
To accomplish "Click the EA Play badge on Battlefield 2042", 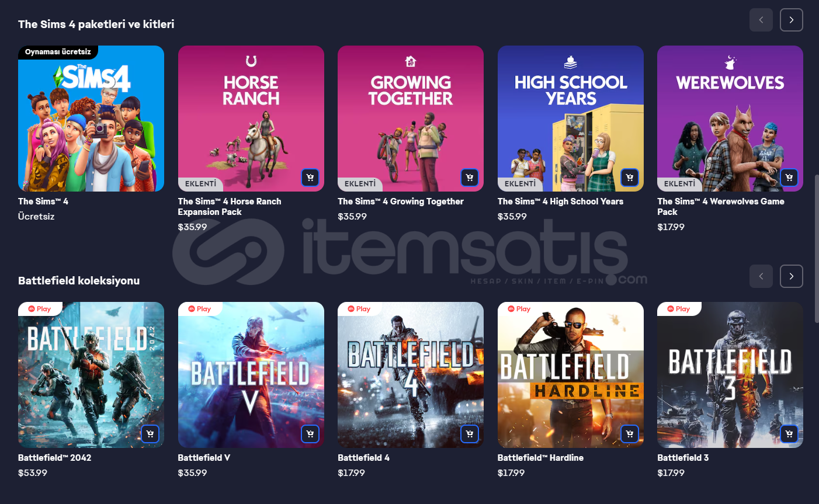I will click(x=40, y=309).
